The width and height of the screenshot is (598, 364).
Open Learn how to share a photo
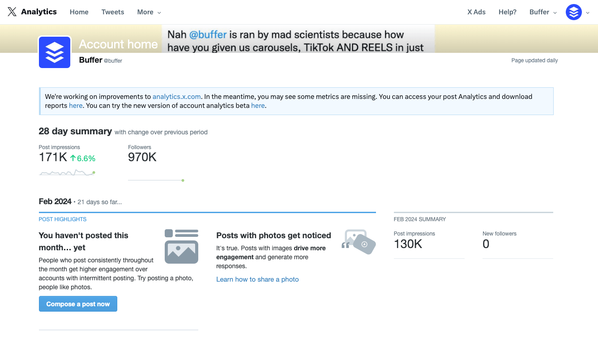257,279
